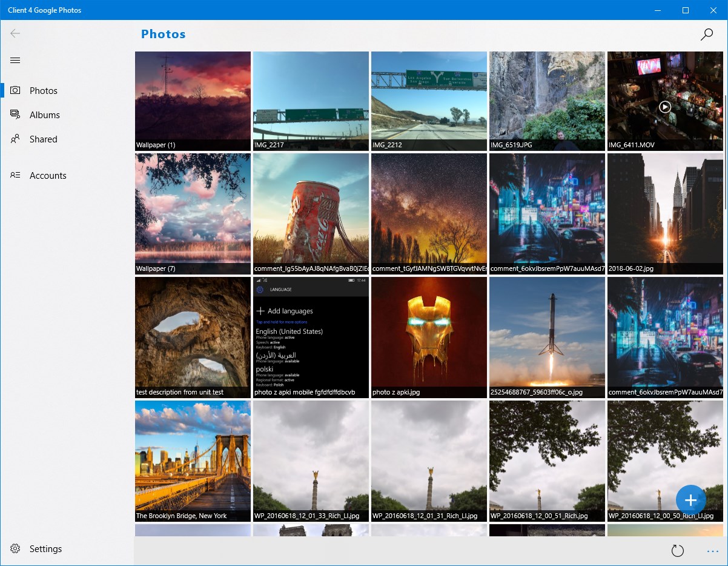This screenshot has width=728, height=566.
Task: Open photo z apki.jpg Iron Man mask
Action: [429, 338]
